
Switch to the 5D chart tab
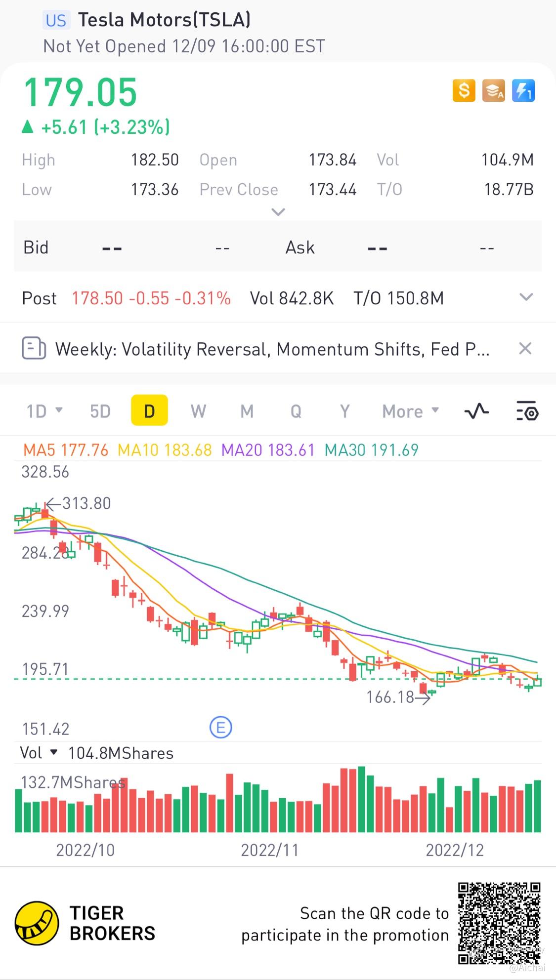tap(100, 411)
